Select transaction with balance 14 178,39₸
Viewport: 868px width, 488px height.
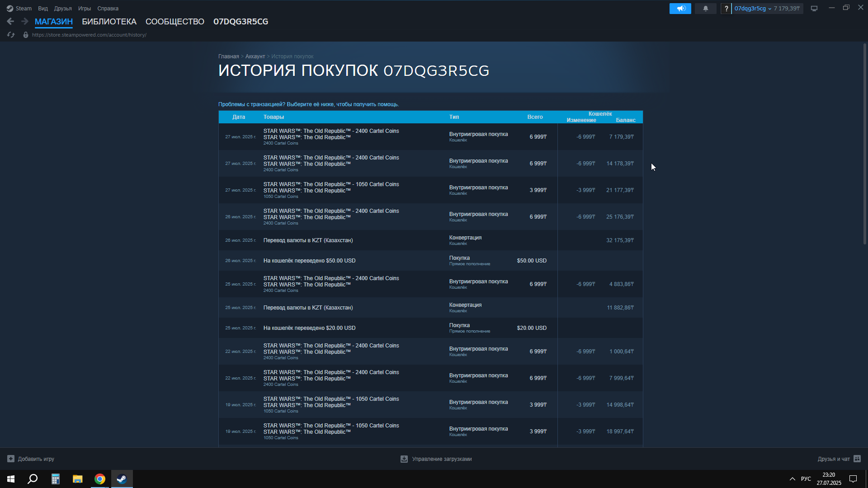click(x=430, y=164)
